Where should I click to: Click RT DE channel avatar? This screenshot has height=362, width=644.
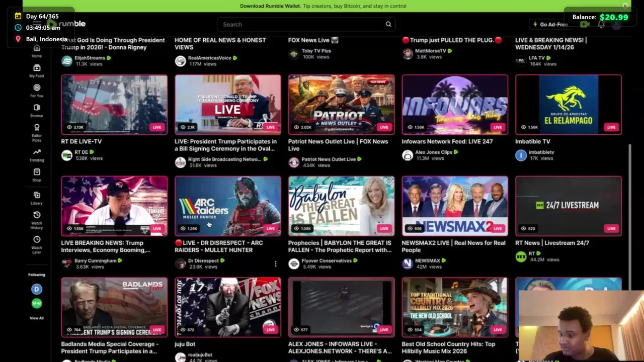click(66, 155)
